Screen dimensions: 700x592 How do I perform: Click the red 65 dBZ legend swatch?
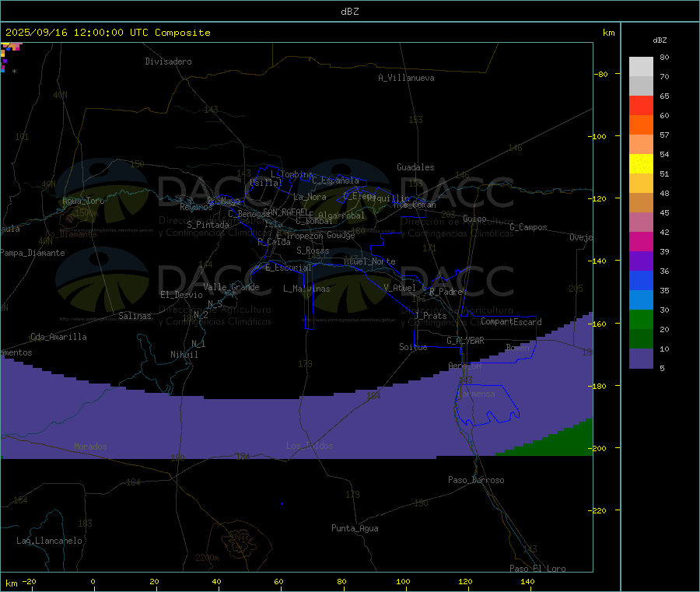[641, 105]
